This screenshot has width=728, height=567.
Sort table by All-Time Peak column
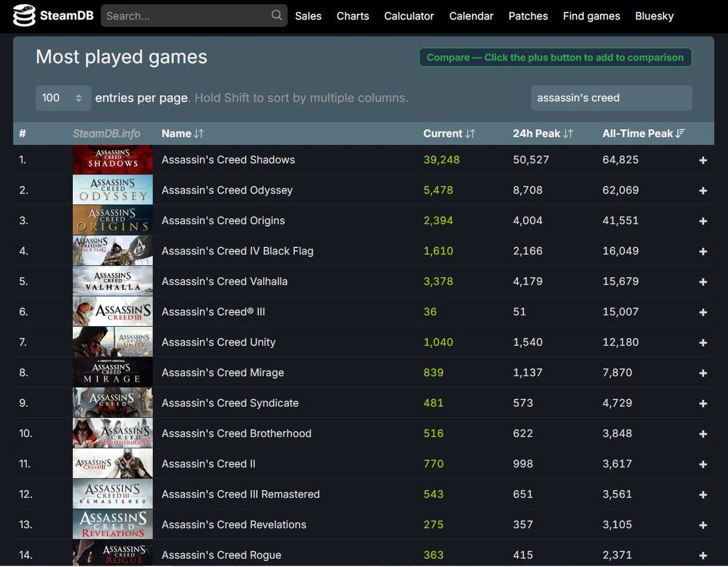(x=644, y=133)
